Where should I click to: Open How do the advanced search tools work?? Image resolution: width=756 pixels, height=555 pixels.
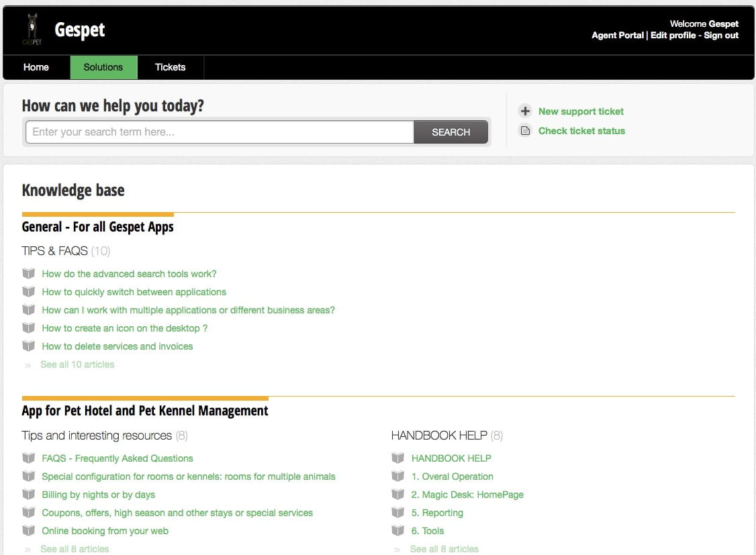(129, 274)
